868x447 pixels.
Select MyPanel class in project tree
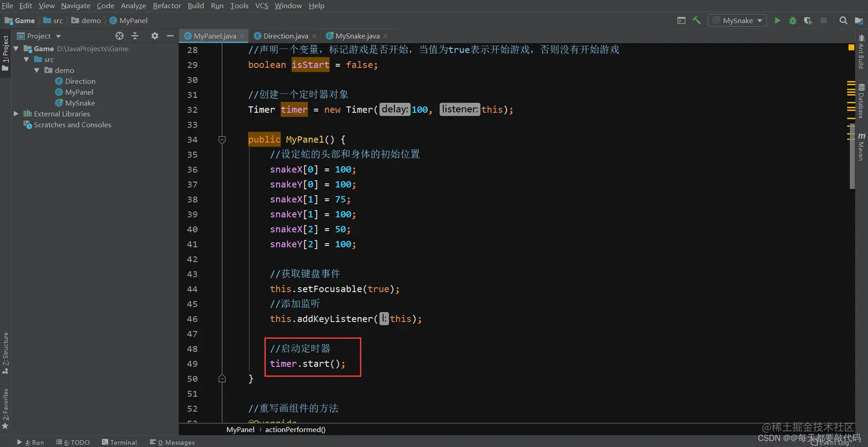click(74, 93)
